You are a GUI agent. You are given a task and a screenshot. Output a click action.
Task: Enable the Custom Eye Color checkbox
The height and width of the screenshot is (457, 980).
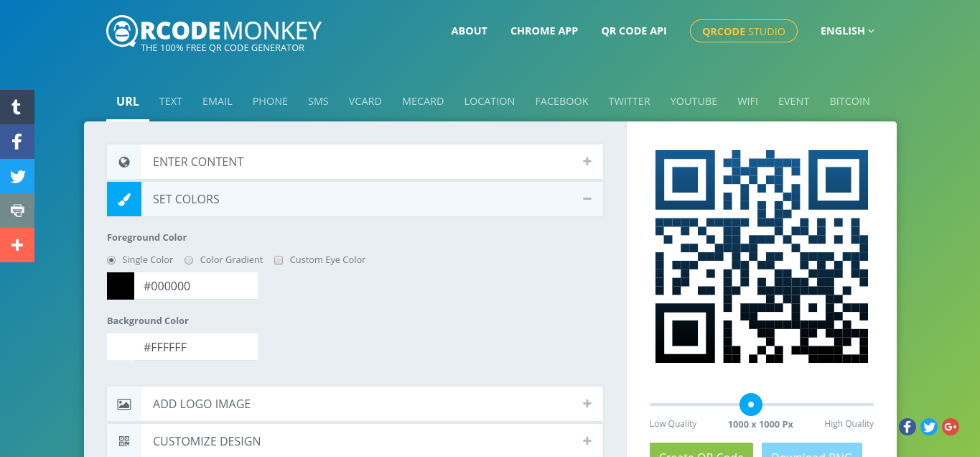[279, 260]
